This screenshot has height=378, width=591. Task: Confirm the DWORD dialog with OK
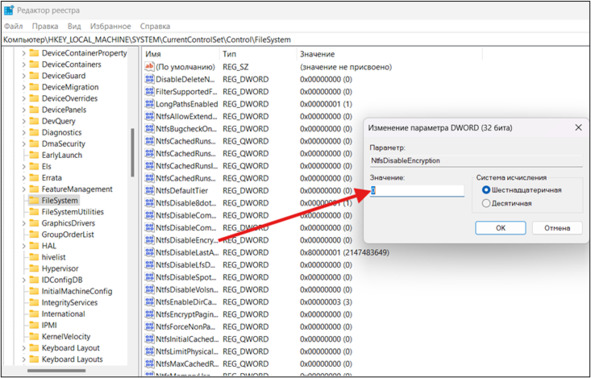pos(500,228)
